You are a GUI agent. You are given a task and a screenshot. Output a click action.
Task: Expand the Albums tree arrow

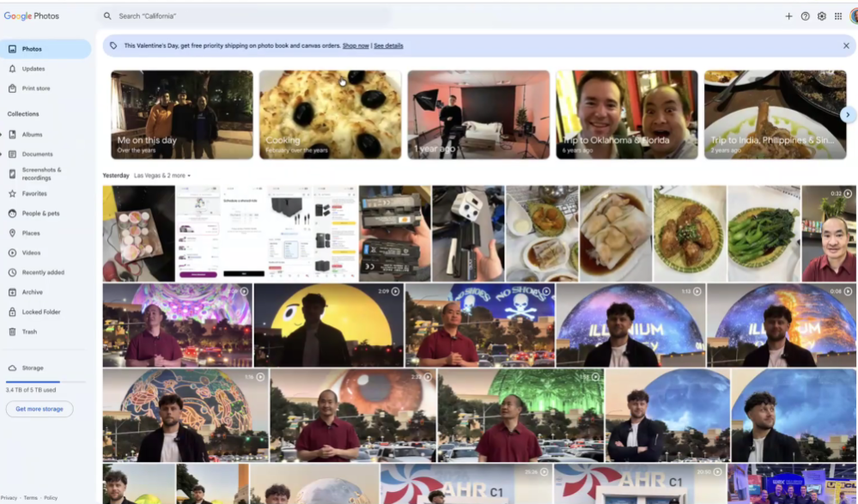tap(3, 135)
